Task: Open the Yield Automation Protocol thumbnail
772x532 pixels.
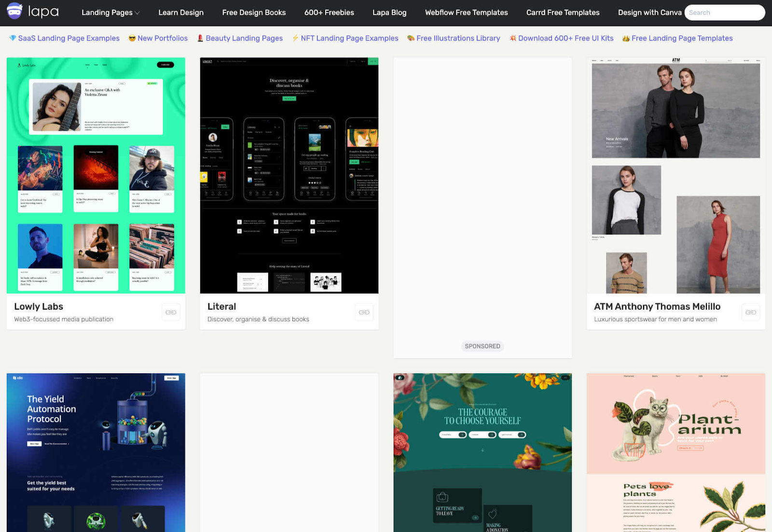Action: (x=96, y=452)
